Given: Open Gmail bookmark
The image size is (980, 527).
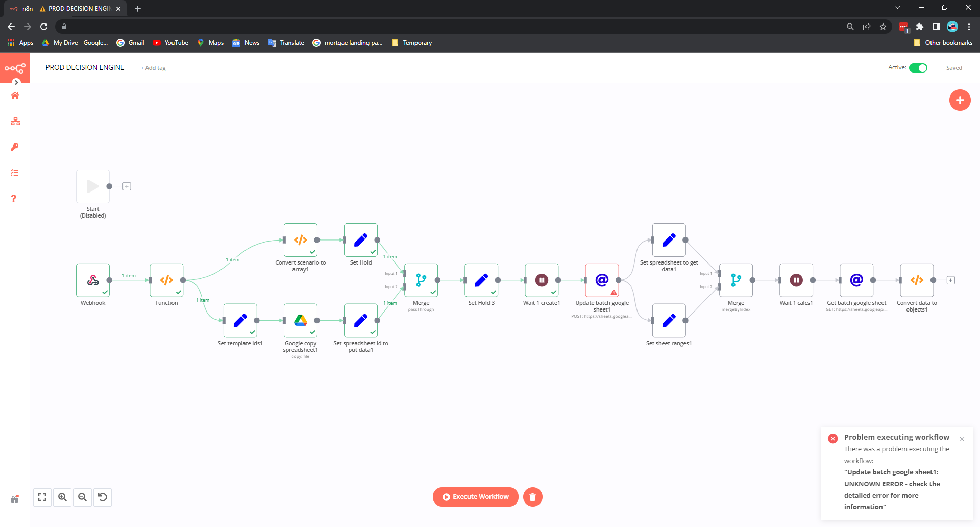Looking at the screenshot, I should click(131, 43).
